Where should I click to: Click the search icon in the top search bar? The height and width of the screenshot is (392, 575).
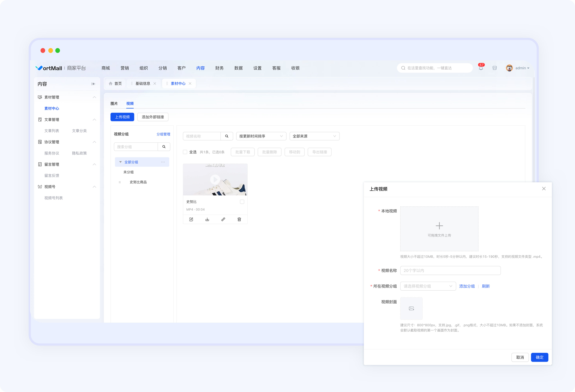pyautogui.click(x=403, y=68)
